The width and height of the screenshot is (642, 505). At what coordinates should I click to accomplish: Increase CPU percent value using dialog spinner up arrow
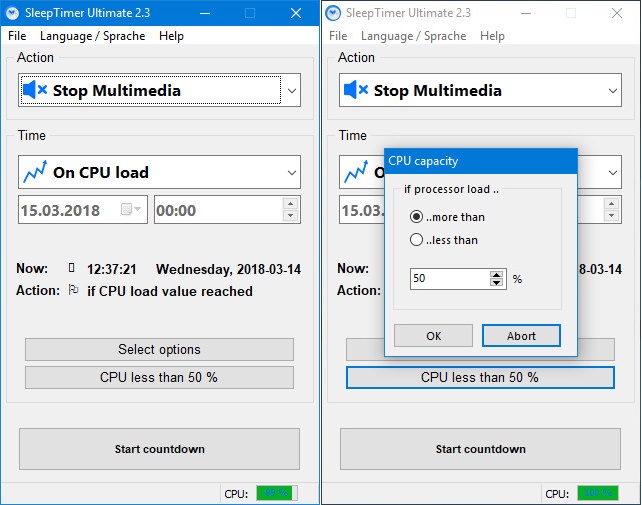pyautogui.click(x=497, y=274)
